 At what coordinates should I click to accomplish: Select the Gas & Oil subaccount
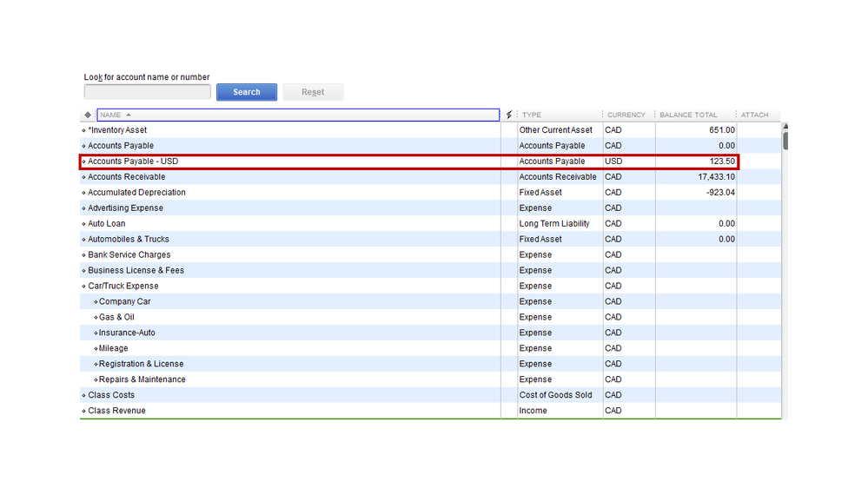click(431, 317)
